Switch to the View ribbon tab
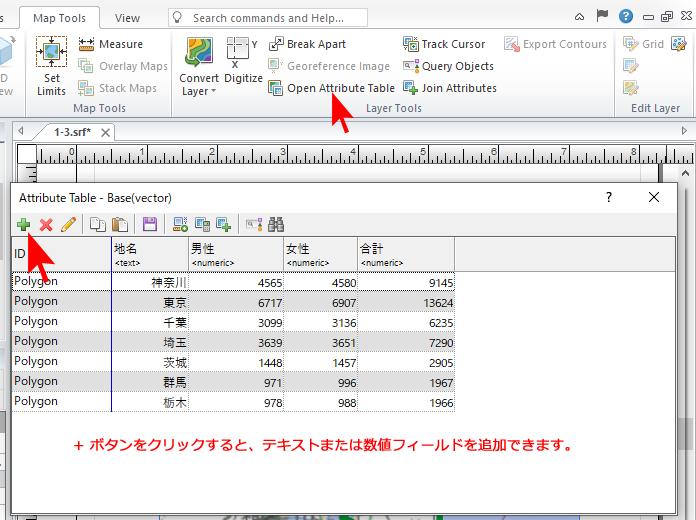Viewport: 696px width, 520px height. [127, 18]
